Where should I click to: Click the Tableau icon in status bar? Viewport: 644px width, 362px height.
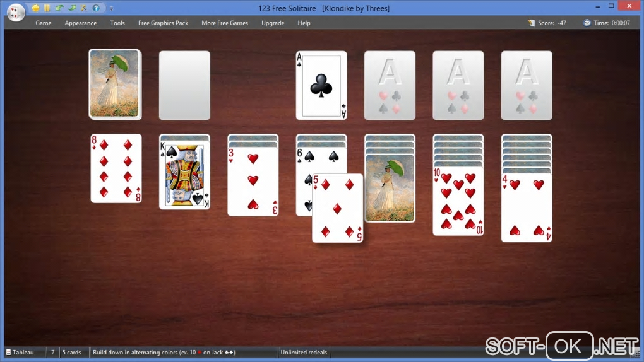click(x=8, y=352)
